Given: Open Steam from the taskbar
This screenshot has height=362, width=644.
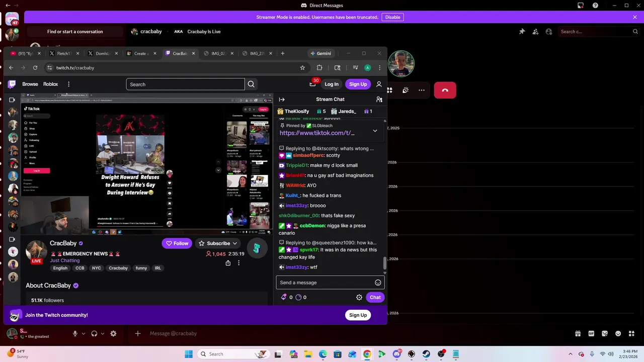Looking at the screenshot, I should click(426, 354).
